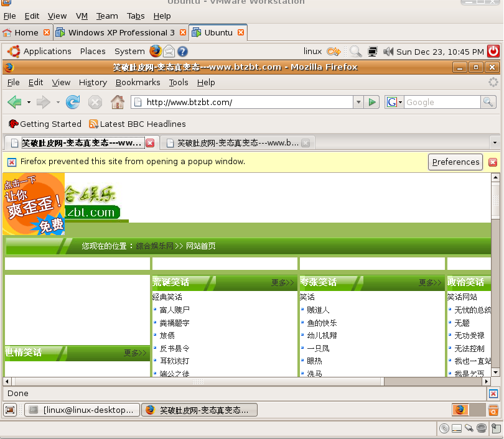Go back with the green Back arrow
Image resolution: width=504 pixels, height=439 pixels.
(x=14, y=103)
